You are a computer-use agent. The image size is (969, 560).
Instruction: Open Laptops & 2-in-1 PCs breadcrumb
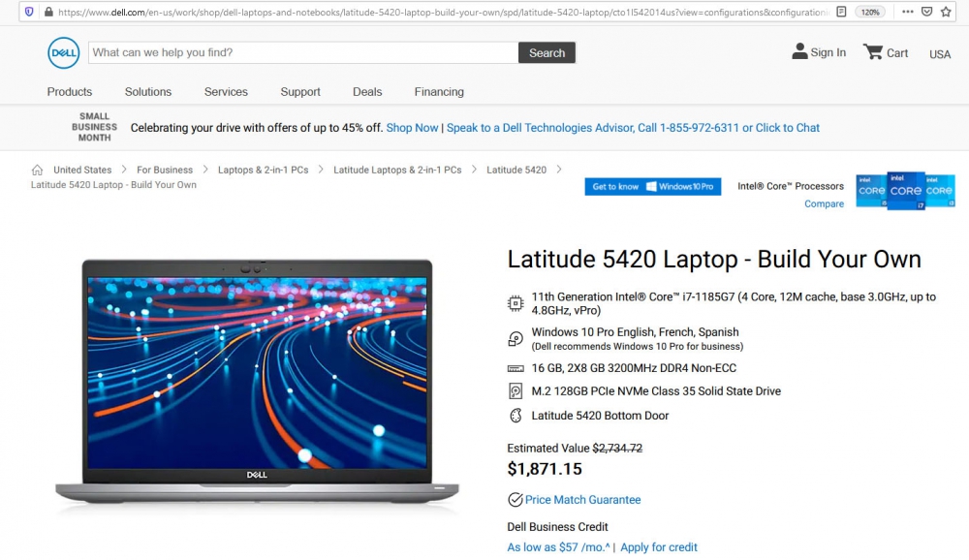(x=263, y=170)
